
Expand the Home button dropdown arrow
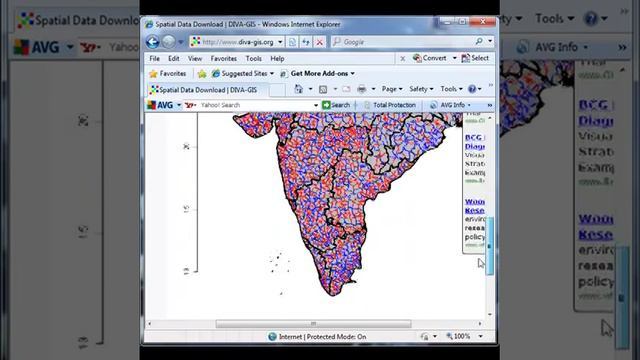pos(310,89)
